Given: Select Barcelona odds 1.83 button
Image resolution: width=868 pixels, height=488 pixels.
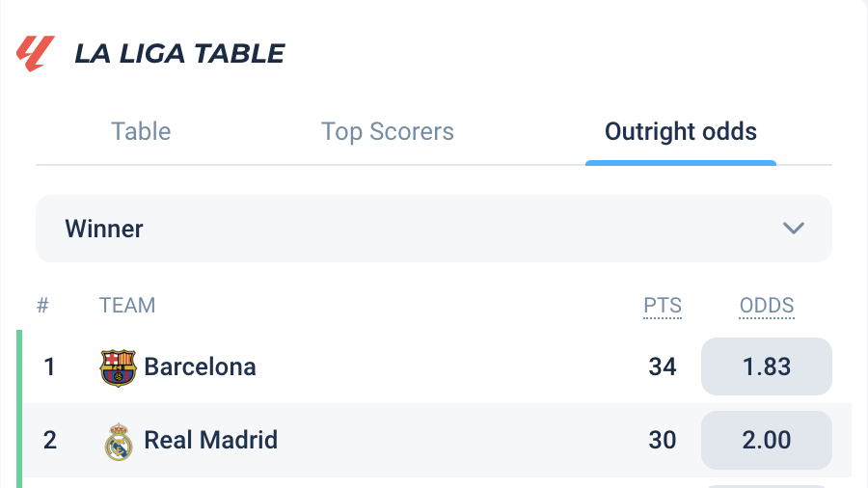Looking at the screenshot, I should pos(766,366).
